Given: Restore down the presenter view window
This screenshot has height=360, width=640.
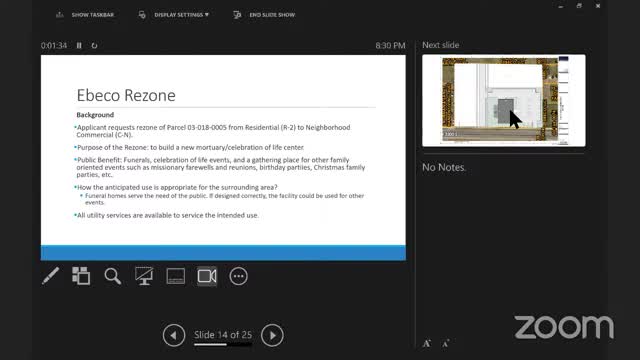Looking at the screenshot, I should click(x=579, y=6).
